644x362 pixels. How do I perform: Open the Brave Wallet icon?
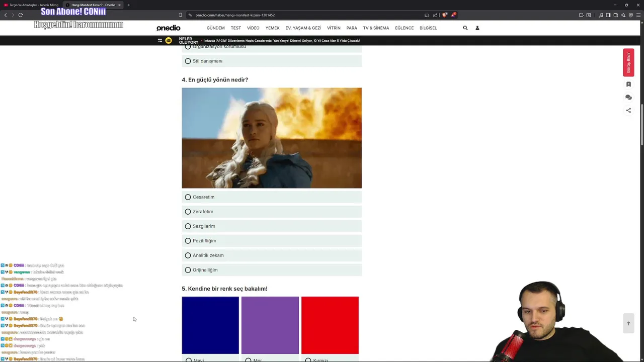click(x=616, y=15)
